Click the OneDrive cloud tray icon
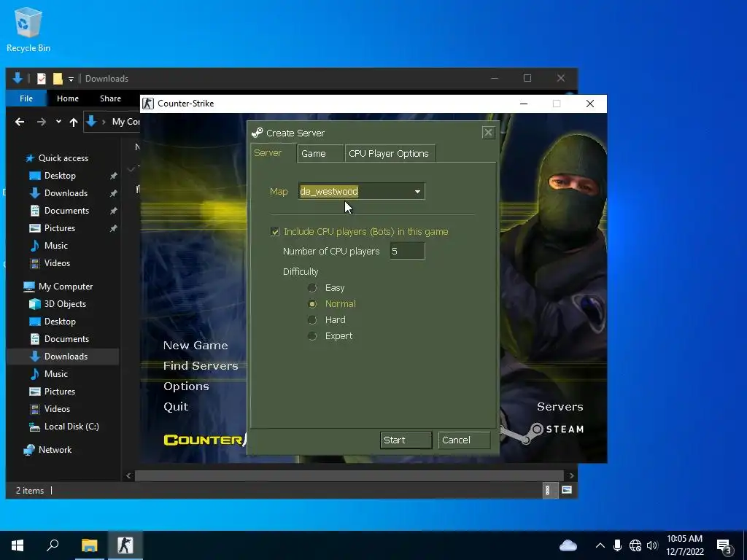The image size is (747, 560). coord(568,545)
